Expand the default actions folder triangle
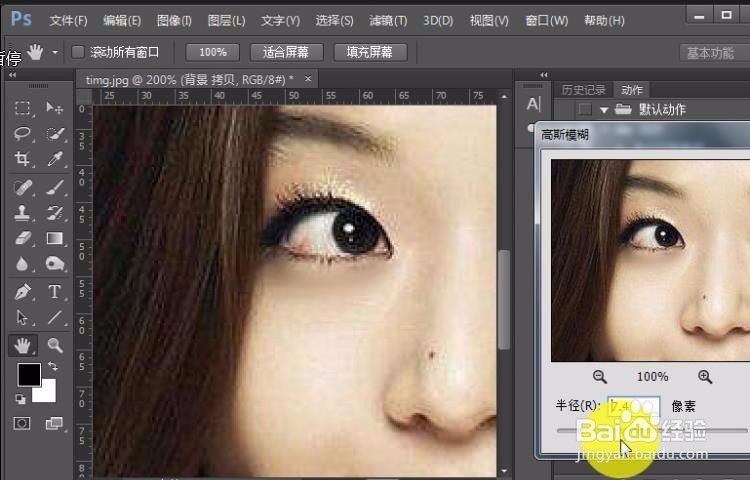The height and width of the screenshot is (480, 750). click(604, 110)
